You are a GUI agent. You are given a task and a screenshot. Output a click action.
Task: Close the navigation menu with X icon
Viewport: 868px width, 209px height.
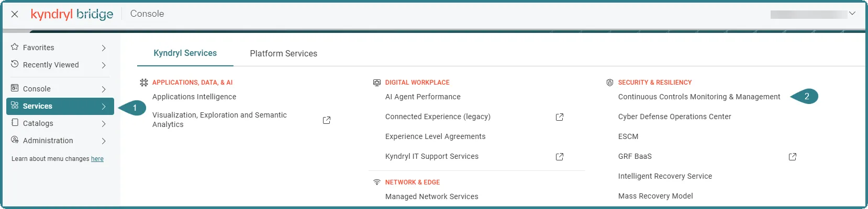pos(15,14)
